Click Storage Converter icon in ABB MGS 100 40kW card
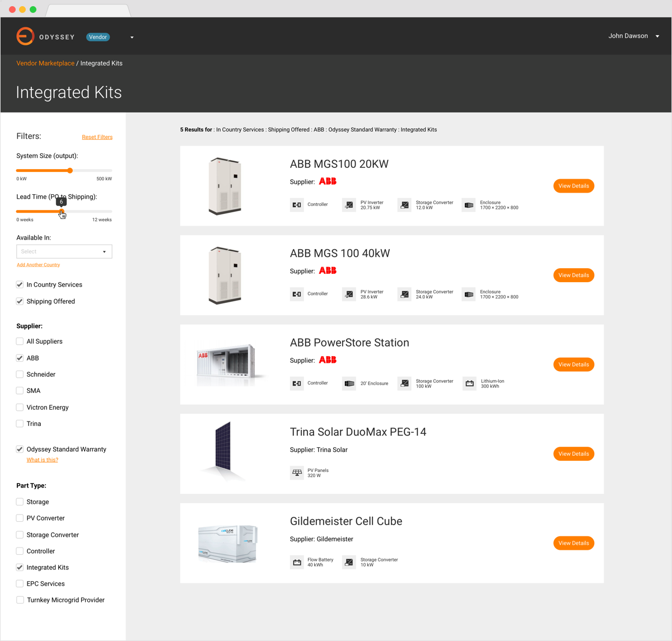 (404, 294)
